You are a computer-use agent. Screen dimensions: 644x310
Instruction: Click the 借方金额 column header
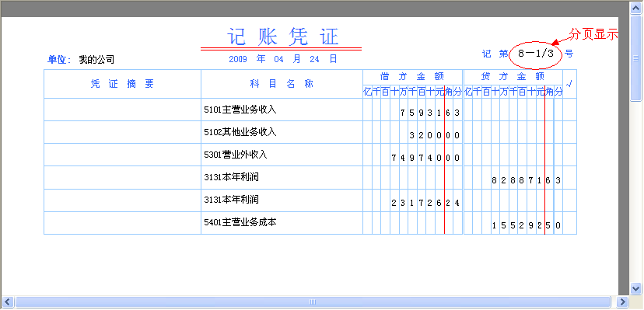412,77
